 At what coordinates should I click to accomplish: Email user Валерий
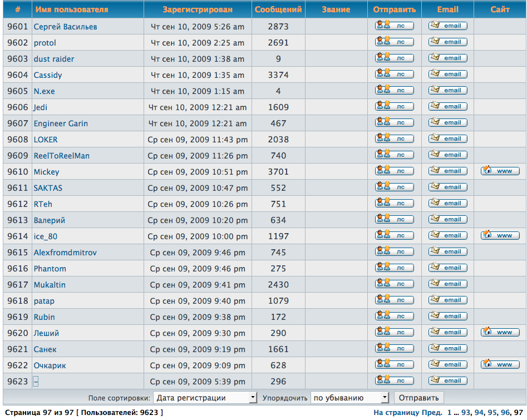pyautogui.click(x=447, y=219)
